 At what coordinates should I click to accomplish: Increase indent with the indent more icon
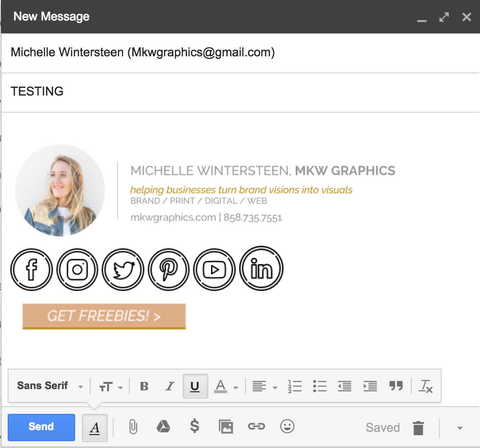pyautogui.click(x=370, y=386)
